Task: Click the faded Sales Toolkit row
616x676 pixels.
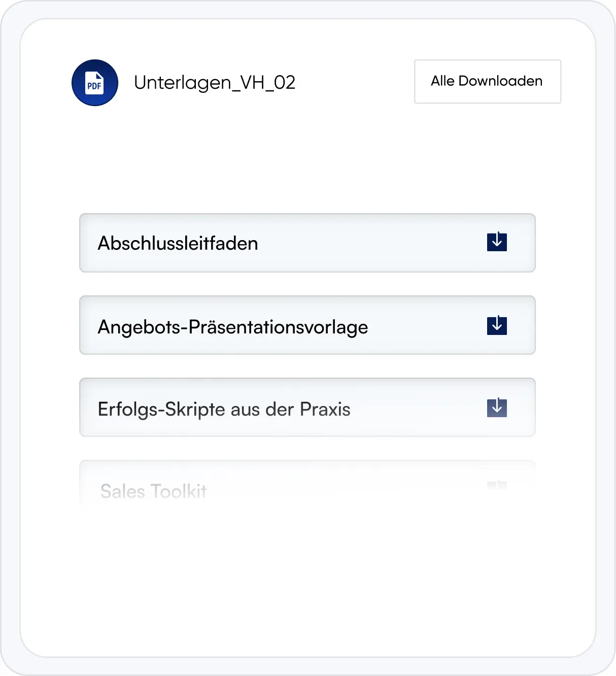Action: click(x=307, y=486)
